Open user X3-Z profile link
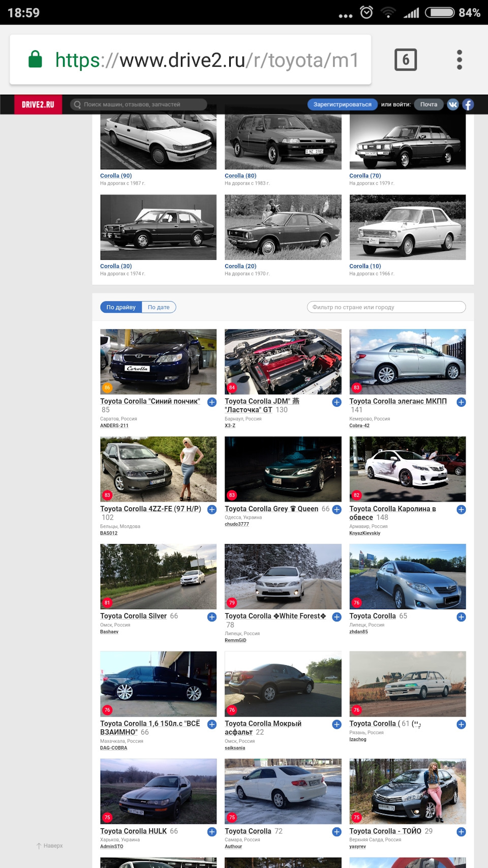 click(230, 426)
